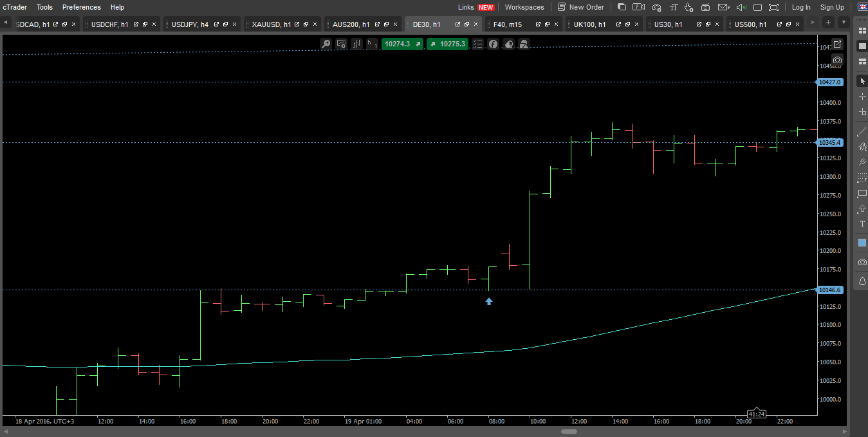Choose the rectangle shape drawing tool

point(862,193)
